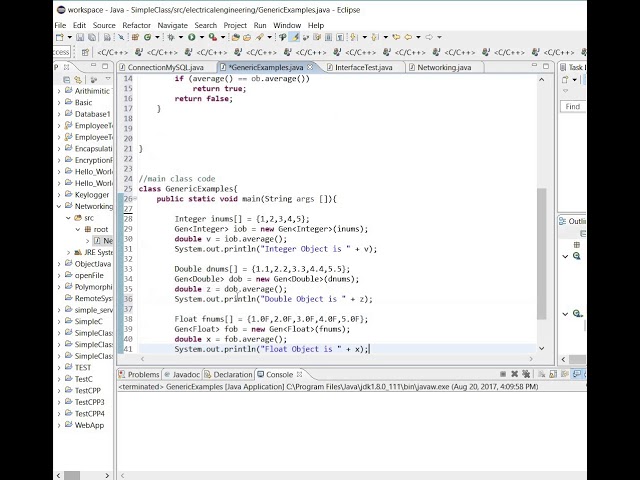Click the editor horizontal scroll right arrow
The image size is (640, 480).
(x=531, y=359)
